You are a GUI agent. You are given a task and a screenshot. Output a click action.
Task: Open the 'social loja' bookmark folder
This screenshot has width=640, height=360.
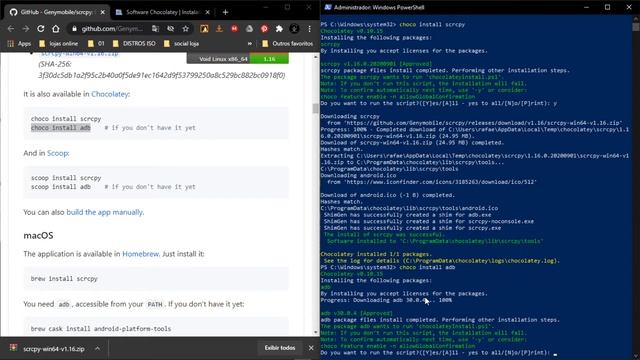181,43
